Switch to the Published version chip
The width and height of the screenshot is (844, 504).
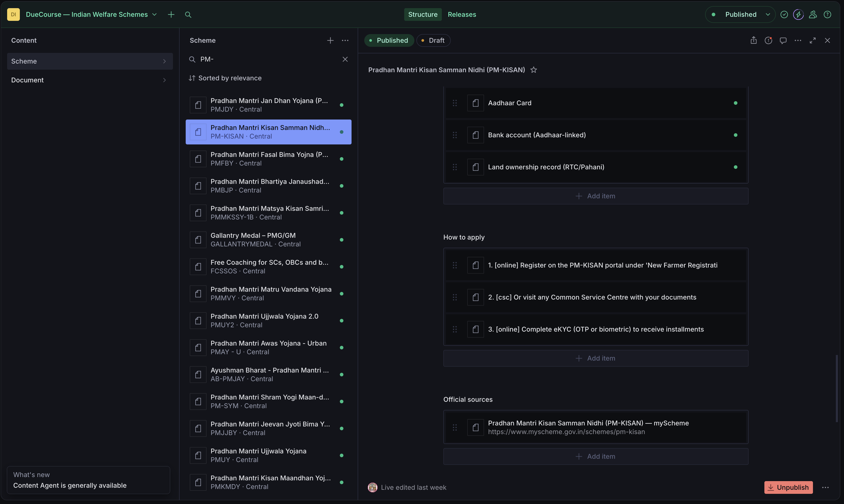coord(389,40)
